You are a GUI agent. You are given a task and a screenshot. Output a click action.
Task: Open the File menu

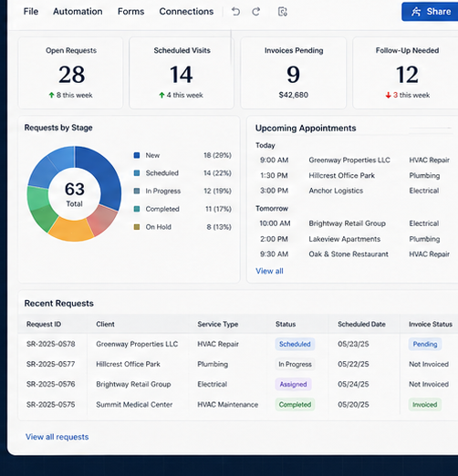[x=31, y=12]
